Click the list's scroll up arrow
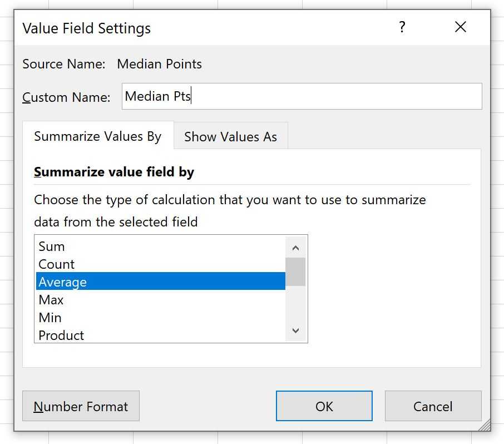Screen dimensions: 504x444 pyautogui.click(x=295, y=248)
